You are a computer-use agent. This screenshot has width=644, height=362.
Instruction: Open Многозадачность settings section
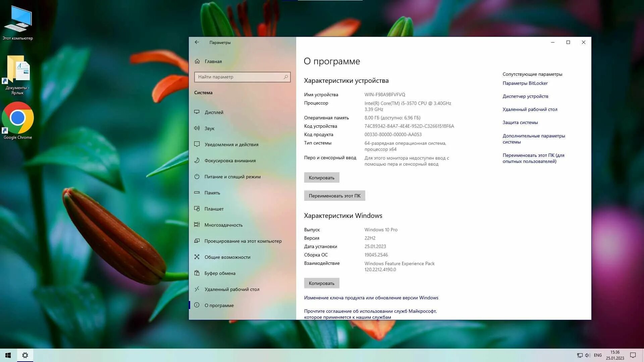pos(223,225)
